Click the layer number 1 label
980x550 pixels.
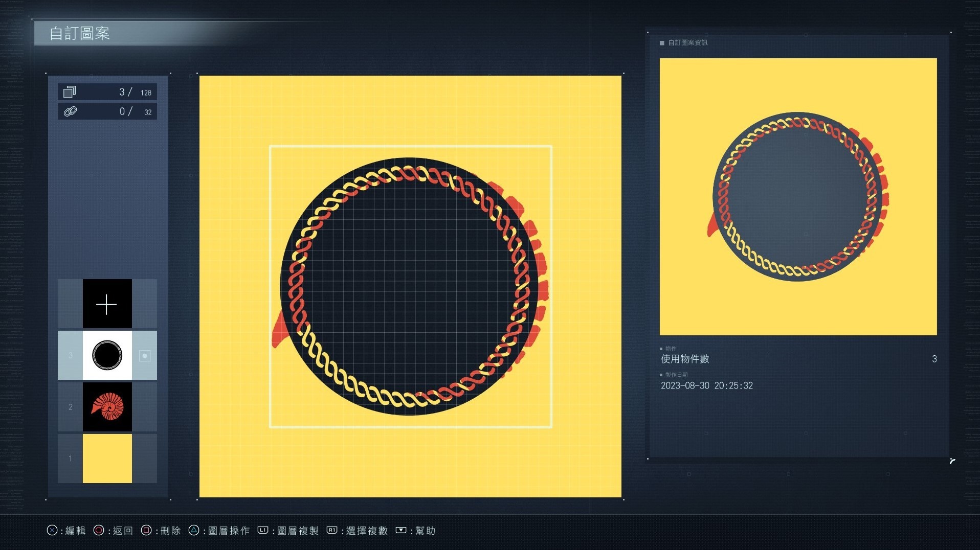pos(71,459)
